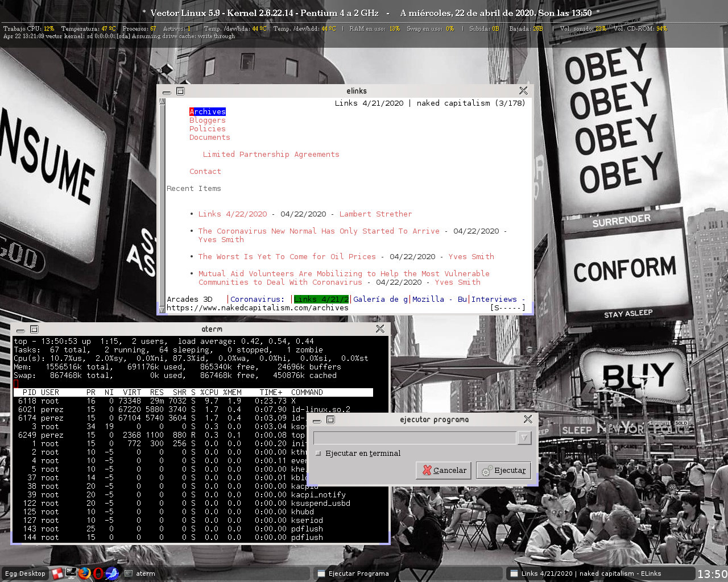Enable Ejecutar en terminal checkbox
Screen dimensions: 728x582
[318, 454]
